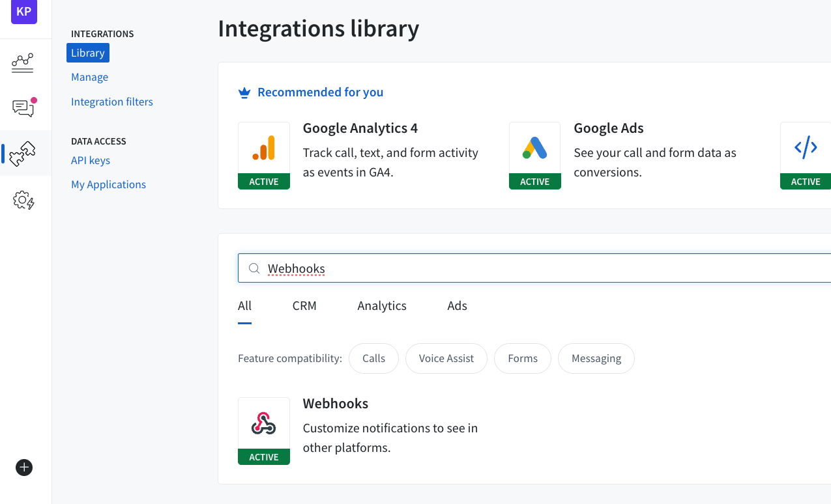Viewport: 831px width, 504px height.
Task: Switch to the Ads tab
Action: click(457, 305)
